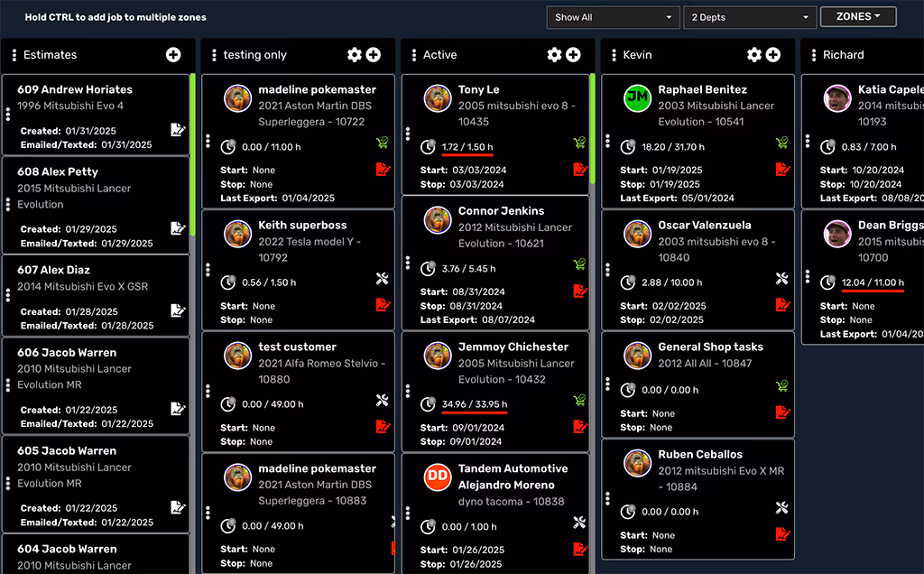Screen dimensions: 924x574
Task: Click the plus icon in the Estimates zone header
Action: click(x=173, y=54)
